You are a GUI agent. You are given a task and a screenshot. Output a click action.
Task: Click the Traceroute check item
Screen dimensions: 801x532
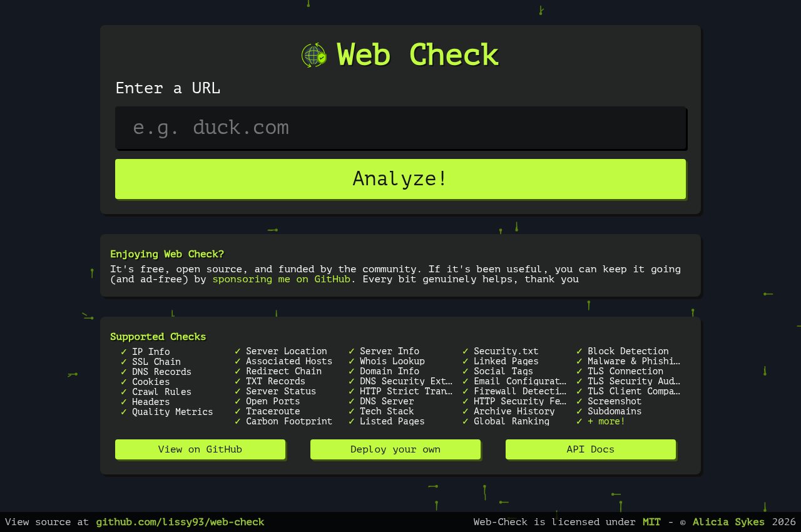273,411
